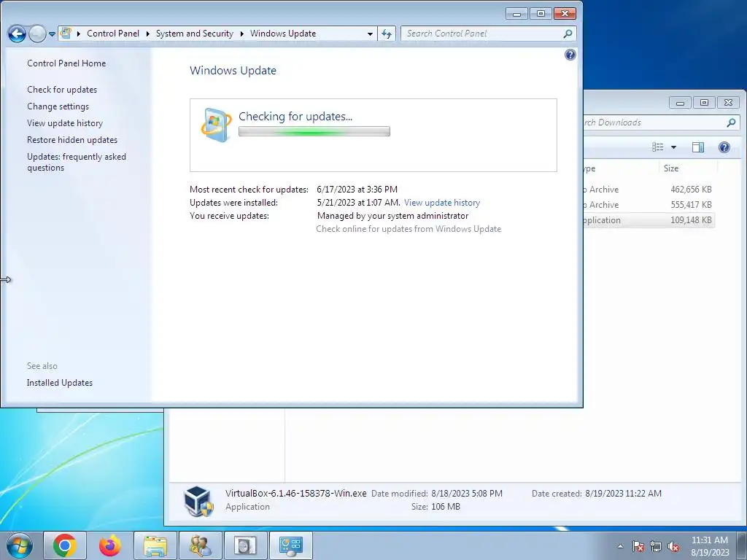This screenshot has width=747, height=560.
Task: Click the VirtualBox-6.1.46-158378-Win.exe filename
Action: [x=296, y=494]
